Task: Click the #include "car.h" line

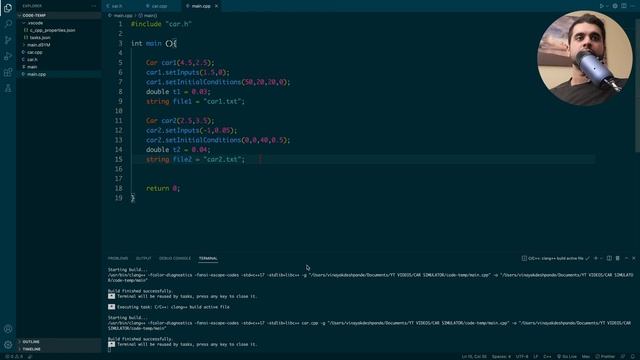Action: pyautogui.click(x=161, y=24)
